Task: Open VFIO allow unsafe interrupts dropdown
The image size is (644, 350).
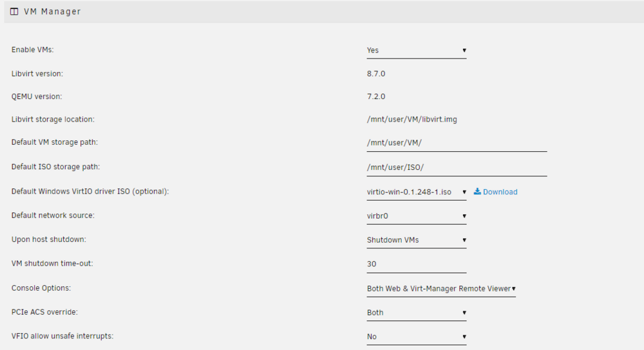Action: pyautogui.click(x=417, y=337)
